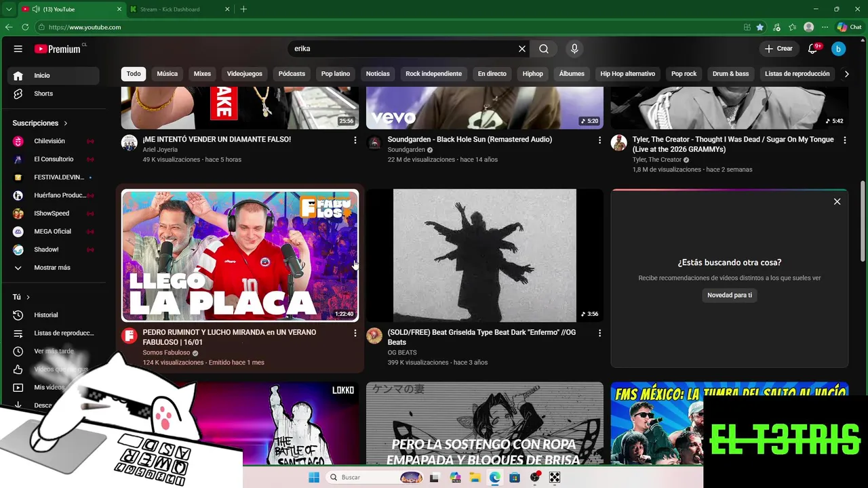Screen dimensions: 868x488
Task: Open options for Griselda Type Beat video
Action: pyautogui.click(x=599, y=333)
